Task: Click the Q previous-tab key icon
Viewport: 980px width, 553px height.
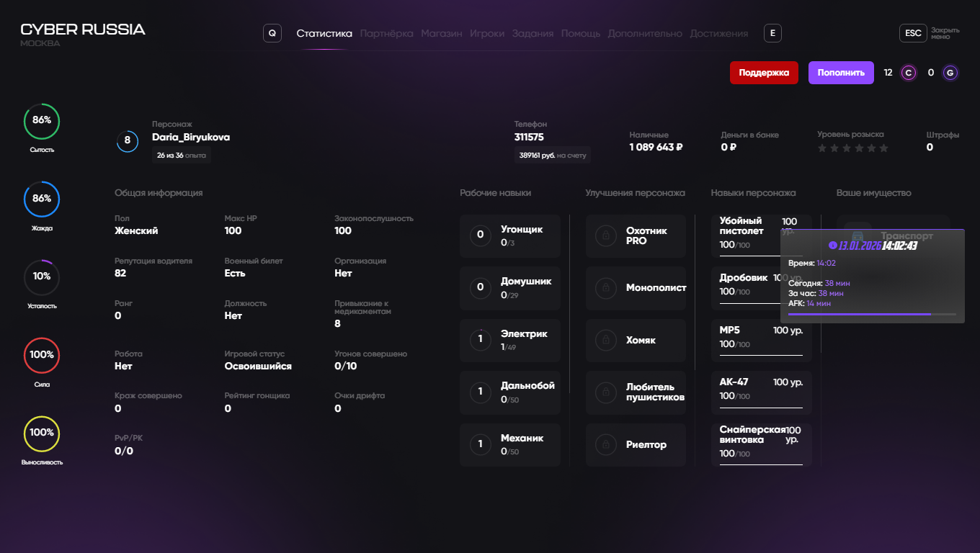Action: [272, 33]
